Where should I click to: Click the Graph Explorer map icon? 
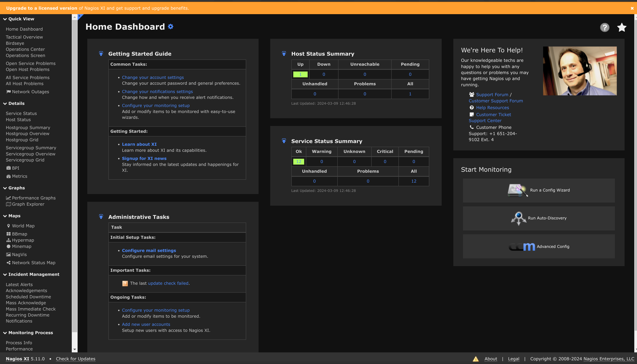tap(9, 204)
